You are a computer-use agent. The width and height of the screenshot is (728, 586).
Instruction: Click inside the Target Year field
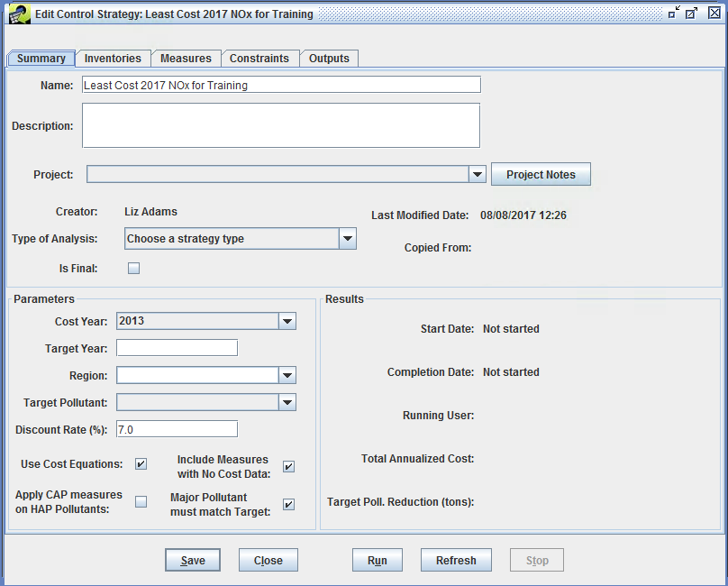177,347
